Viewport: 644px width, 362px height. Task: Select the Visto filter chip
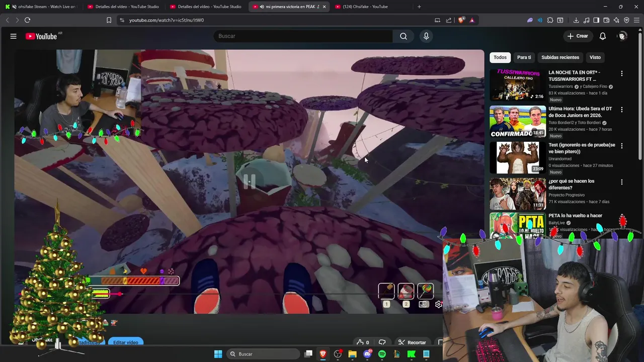595,57
